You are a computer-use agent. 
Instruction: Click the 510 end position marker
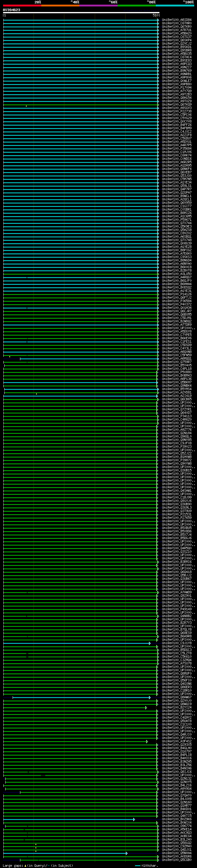155,15
